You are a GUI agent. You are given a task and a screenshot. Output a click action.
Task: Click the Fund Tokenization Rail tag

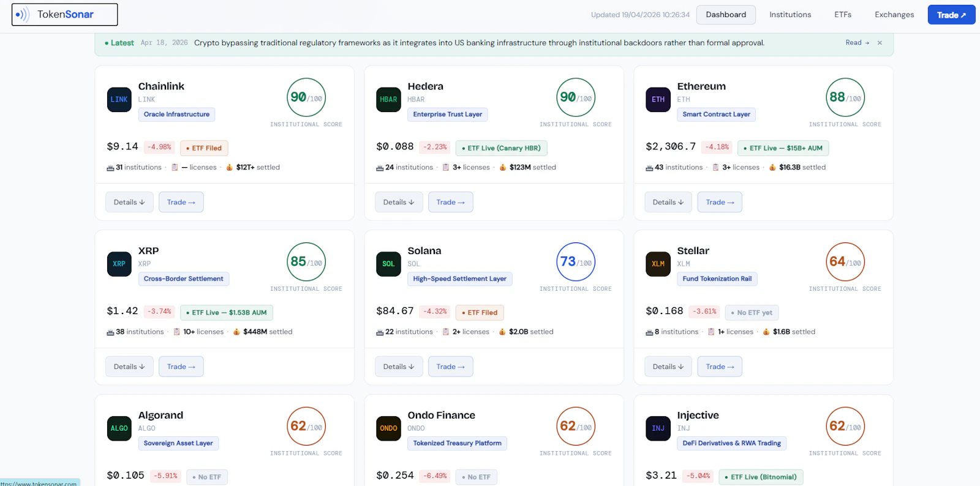[717, 279]
